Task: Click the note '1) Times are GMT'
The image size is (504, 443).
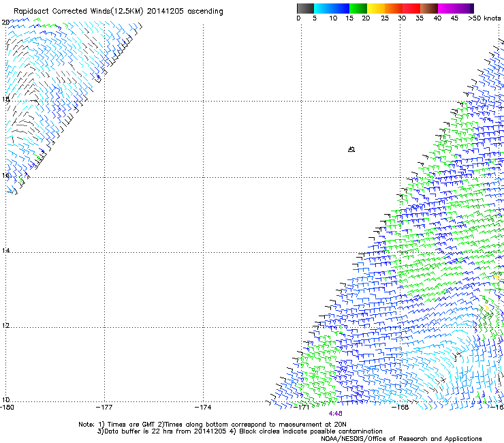Action: pos(127,425)
